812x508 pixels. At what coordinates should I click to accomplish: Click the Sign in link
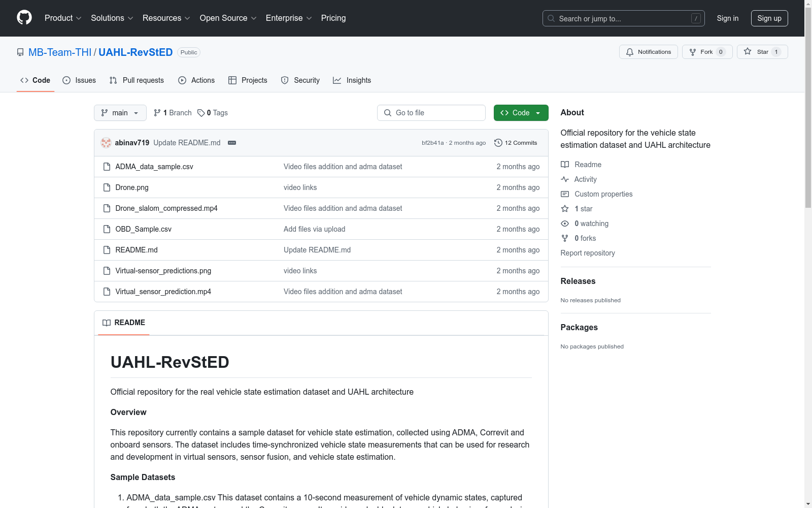click(728, 18)
